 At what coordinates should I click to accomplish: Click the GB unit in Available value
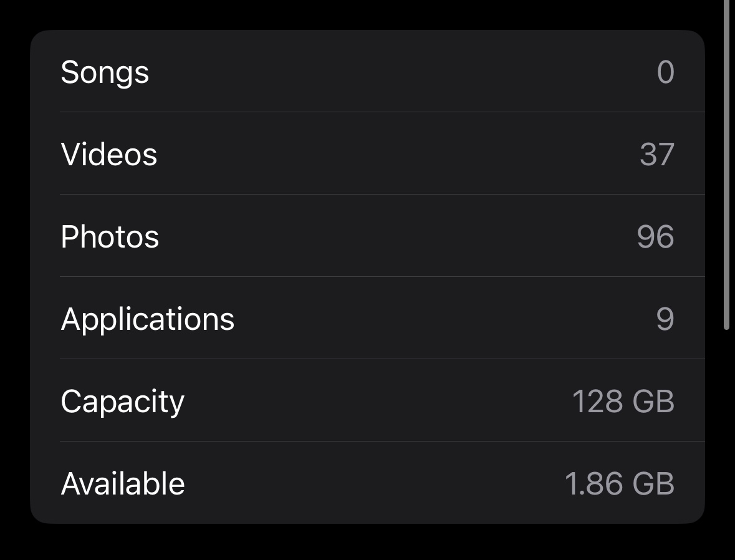pyautogui.click(x=653, y=484)
